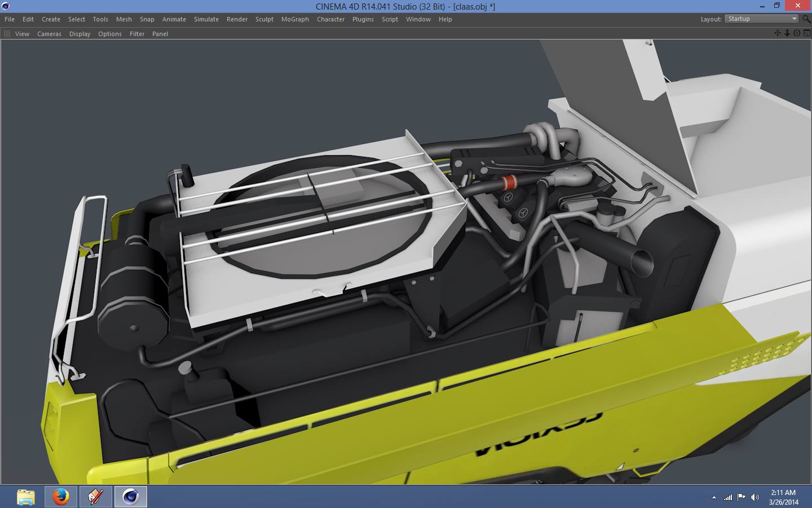Open Firefox from the taskbar
This screenshot has height=508, width=812.
(61, 497)
